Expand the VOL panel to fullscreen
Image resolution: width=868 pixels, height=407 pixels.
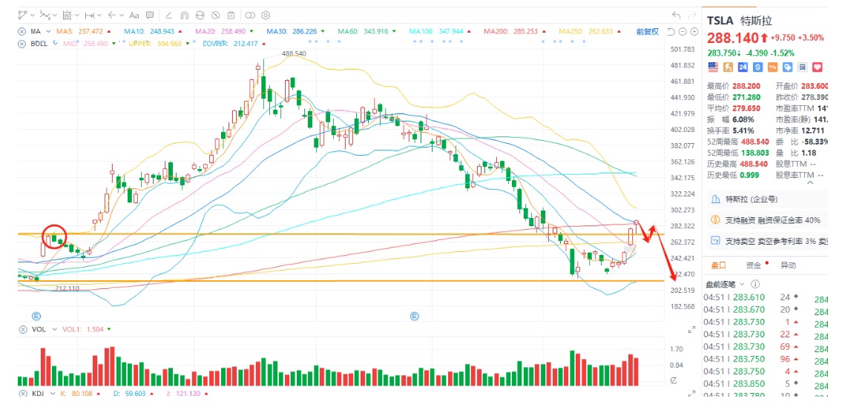click(691, 330)
